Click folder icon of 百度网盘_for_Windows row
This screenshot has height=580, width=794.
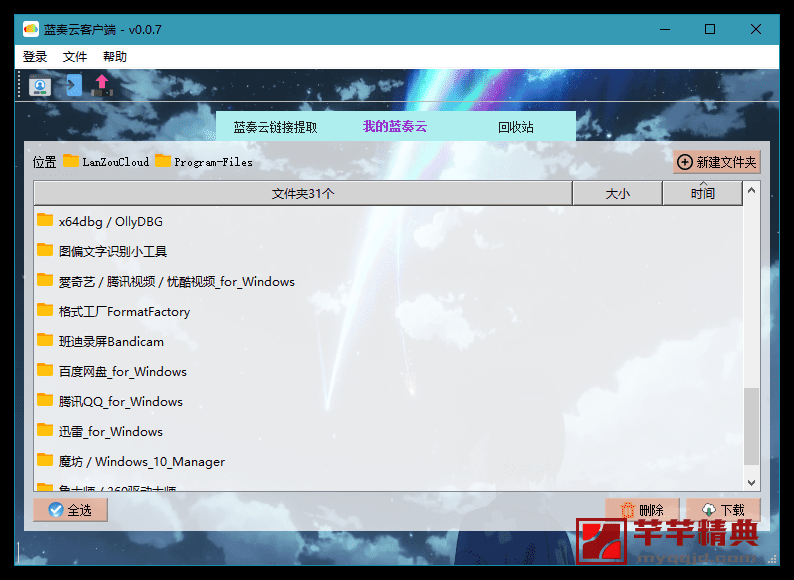(45, 370)
